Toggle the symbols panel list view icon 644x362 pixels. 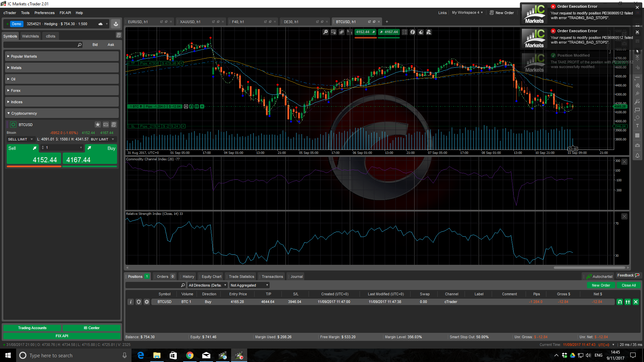118,35
